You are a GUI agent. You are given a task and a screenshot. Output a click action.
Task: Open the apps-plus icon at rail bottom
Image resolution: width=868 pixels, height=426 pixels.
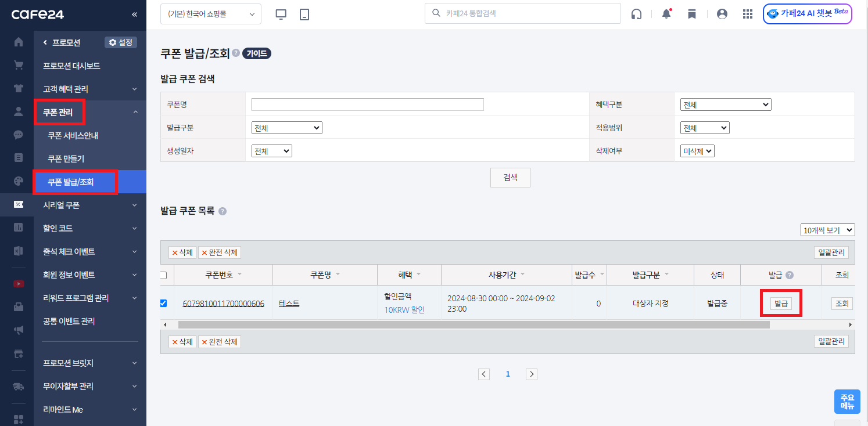(x=19, y=419)
